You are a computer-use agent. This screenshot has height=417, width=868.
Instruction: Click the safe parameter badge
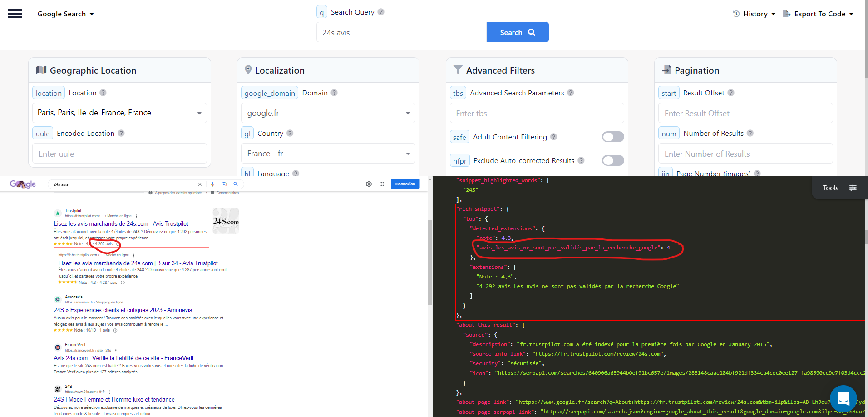[459, 137]
